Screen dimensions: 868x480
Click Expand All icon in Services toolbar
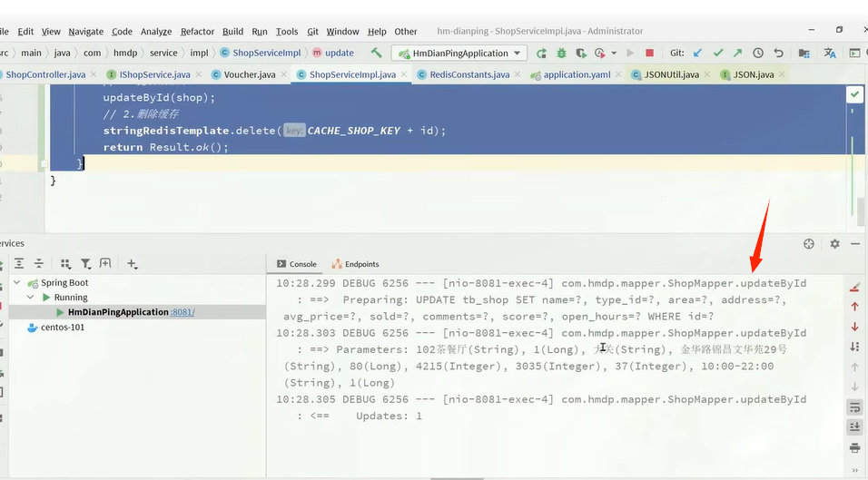pyautogui.click(x=19, y=264)
